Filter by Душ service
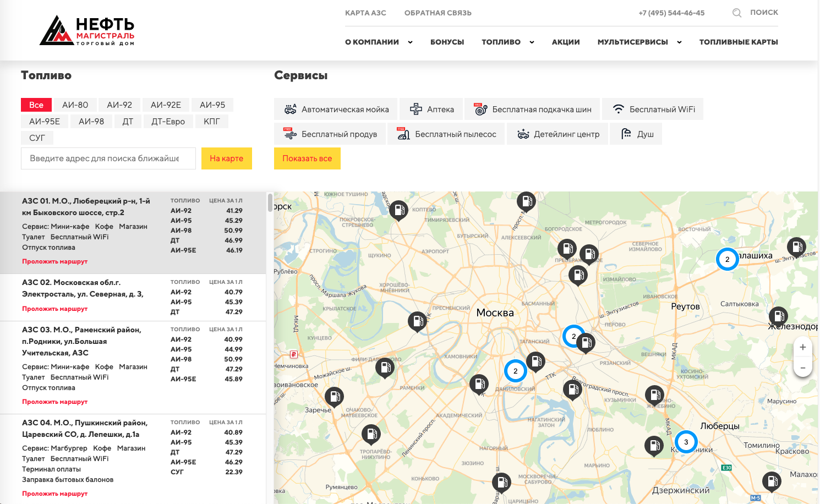 pyautogui.click(x=637, y=134)
